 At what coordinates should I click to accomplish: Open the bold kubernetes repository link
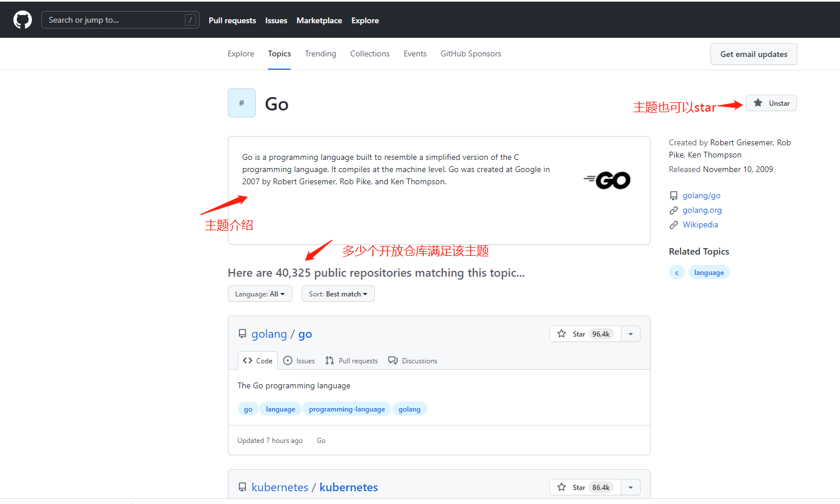tap(349, 487)
